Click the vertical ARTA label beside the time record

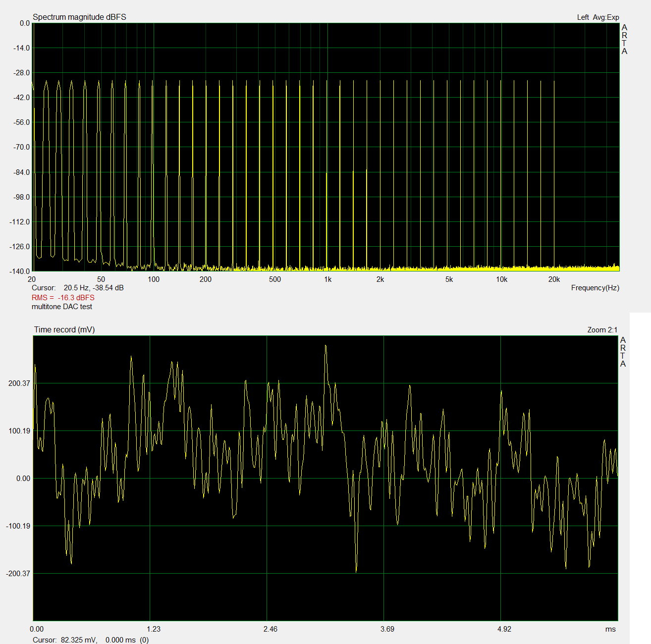(x=623, y=352)
